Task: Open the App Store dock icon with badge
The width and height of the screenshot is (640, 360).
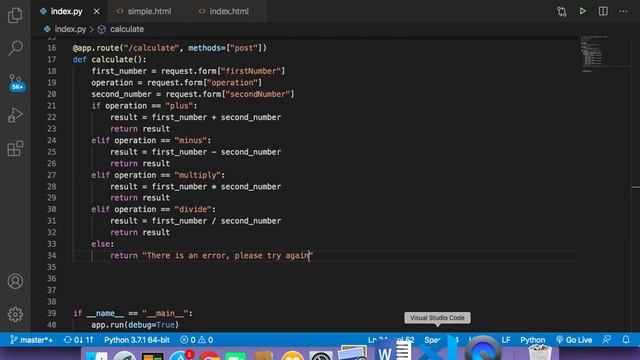Action: (x=181, y=355)
